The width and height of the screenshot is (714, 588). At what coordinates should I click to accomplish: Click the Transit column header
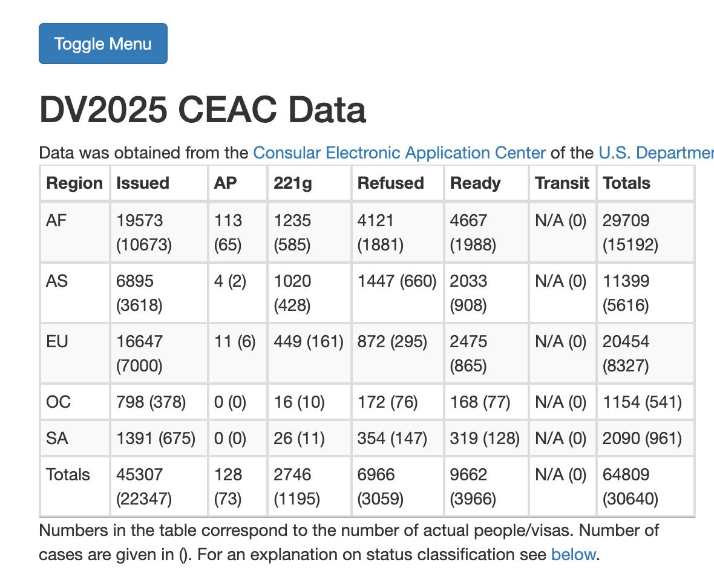click(x=562, y=183)
